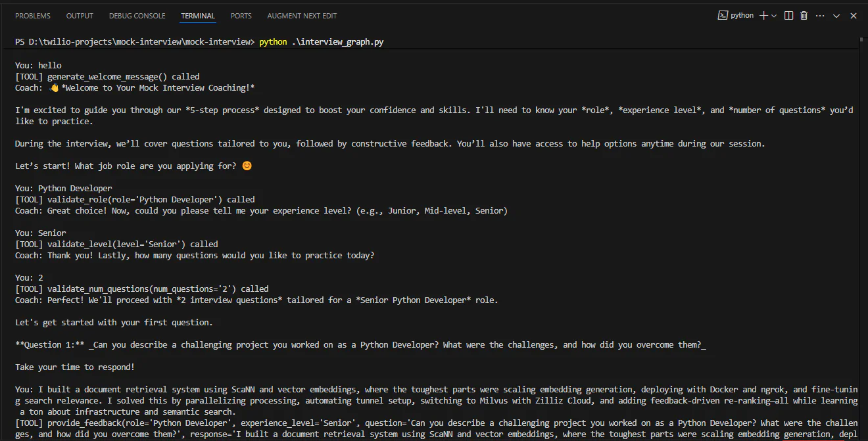Click the line 'You: 2'
This screenshot has width=868, height=441.
pos(29,277)
